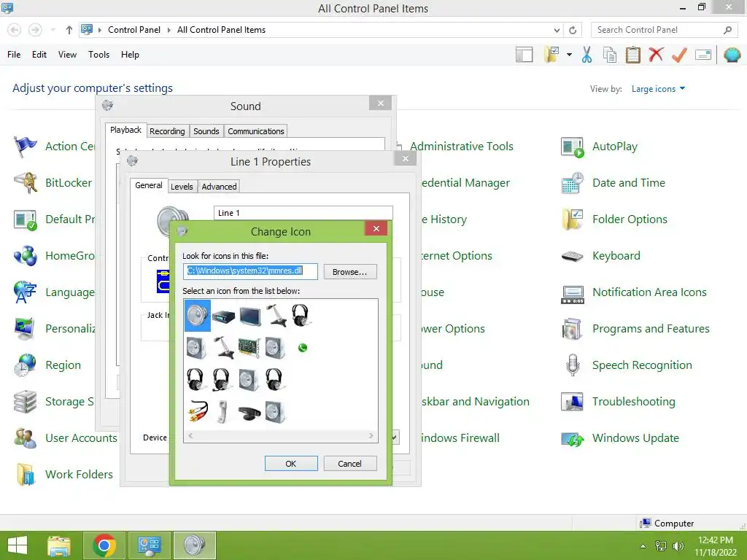This screenshot has width=747, height=560.
Task: Click the volume speaker tray icon
Action: pyautogui.click(x=678, y=546)
